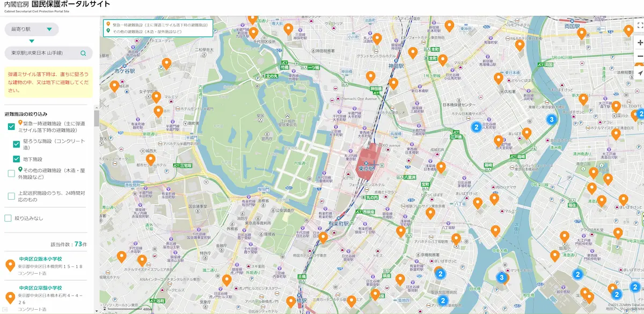The height and width of the screenshot is (314, 644).
Task: Click the red highlighted 東京駅 station area
Action: tap(369, 161)
